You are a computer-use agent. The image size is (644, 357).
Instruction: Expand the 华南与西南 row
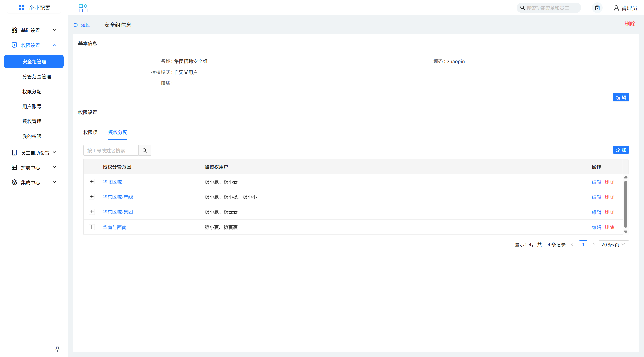pos(92,227)
